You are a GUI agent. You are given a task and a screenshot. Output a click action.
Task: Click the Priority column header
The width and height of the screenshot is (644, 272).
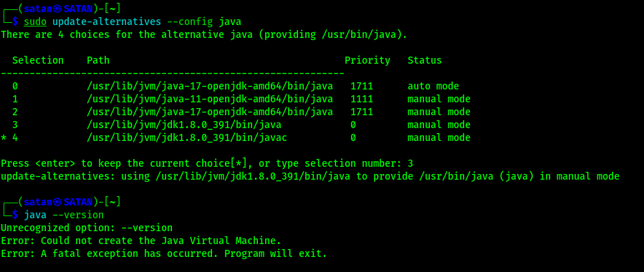point(367,61)
